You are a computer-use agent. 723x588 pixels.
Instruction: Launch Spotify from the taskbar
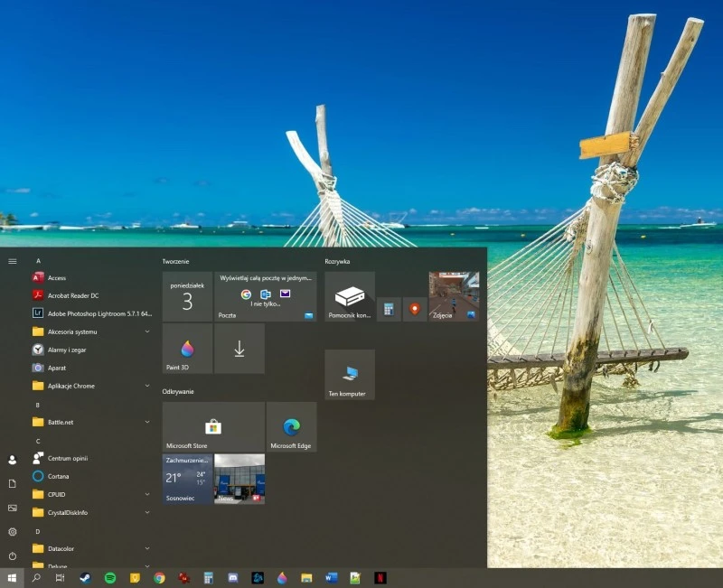pos(109,577)
